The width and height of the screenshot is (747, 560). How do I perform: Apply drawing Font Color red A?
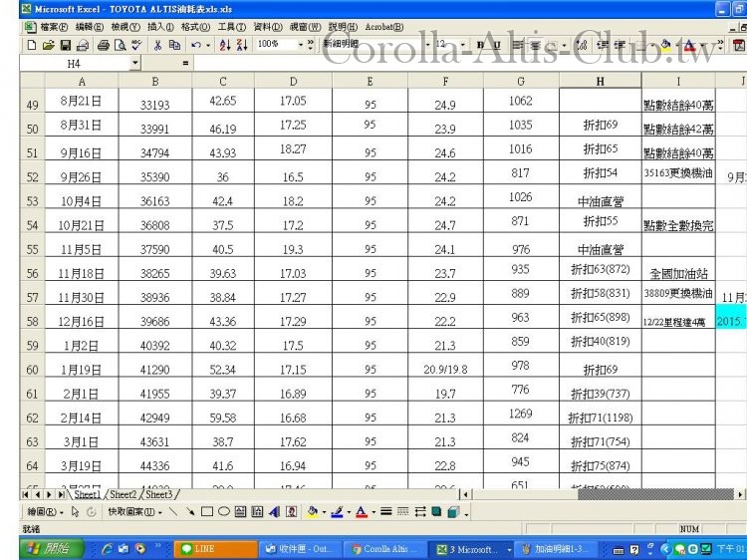[362, 512]
